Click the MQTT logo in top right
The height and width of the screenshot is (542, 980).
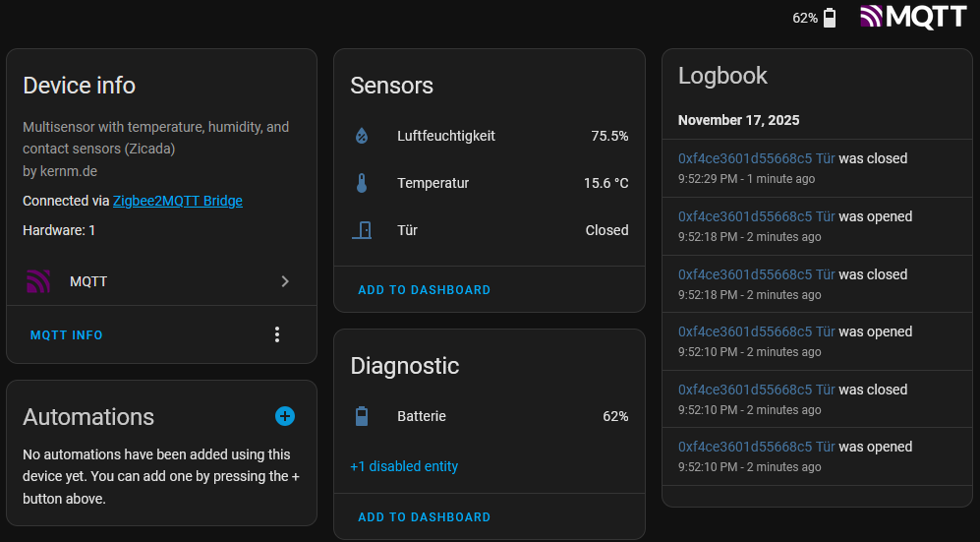[x=913, y=17]
